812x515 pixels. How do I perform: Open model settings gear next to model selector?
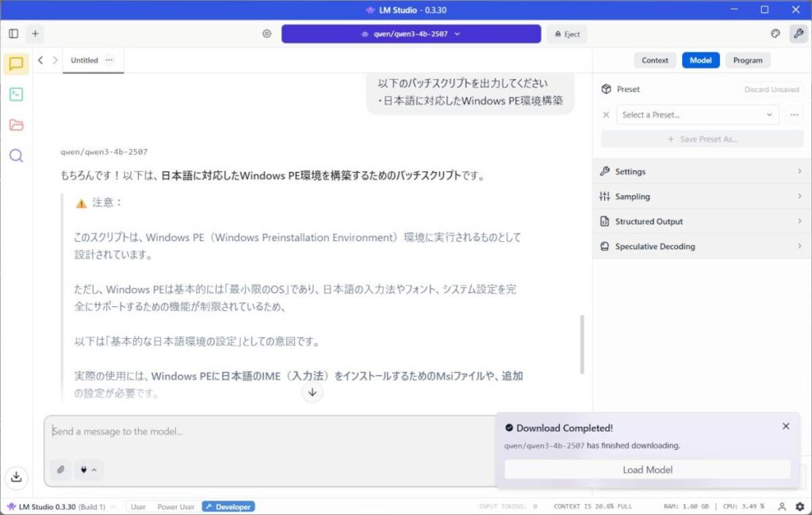click(x=266, y=34)
